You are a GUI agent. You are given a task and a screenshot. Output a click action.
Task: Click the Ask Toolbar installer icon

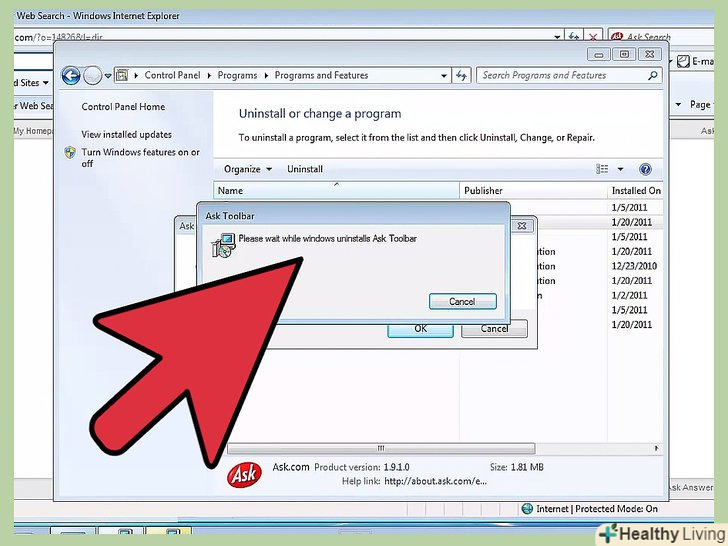click(x=223, y=246)
